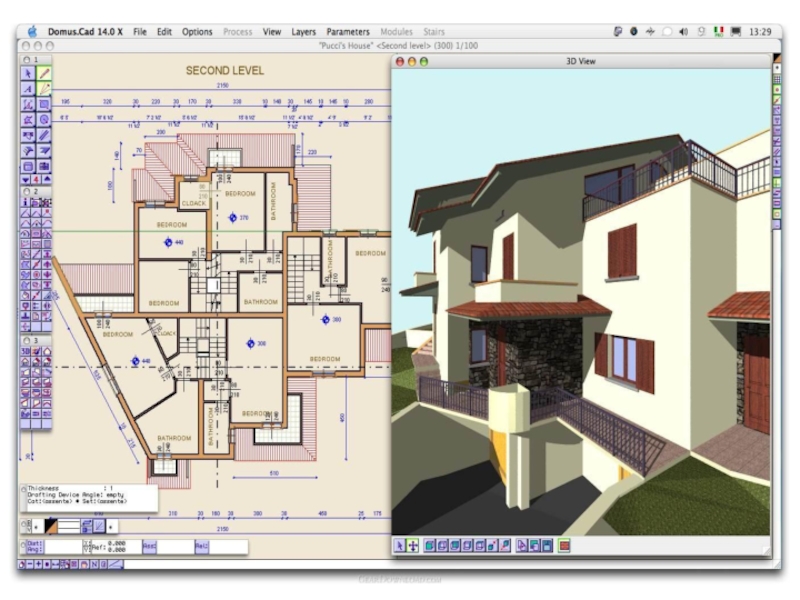This screenshot has height=600, width=800.
Task: Choose the text 'A' tool in palette 1
Action: coord(28,89)
